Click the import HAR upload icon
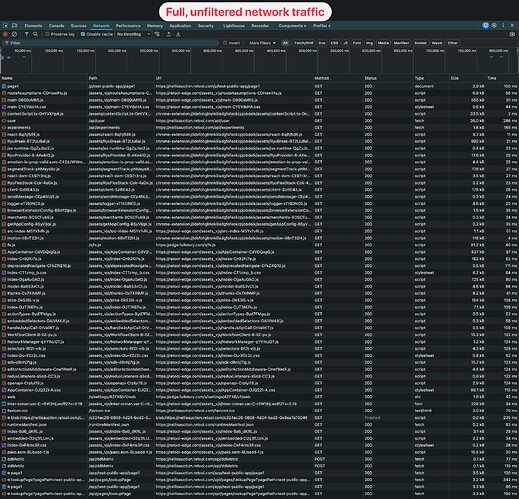519x499 pixels. pos(169,34)
